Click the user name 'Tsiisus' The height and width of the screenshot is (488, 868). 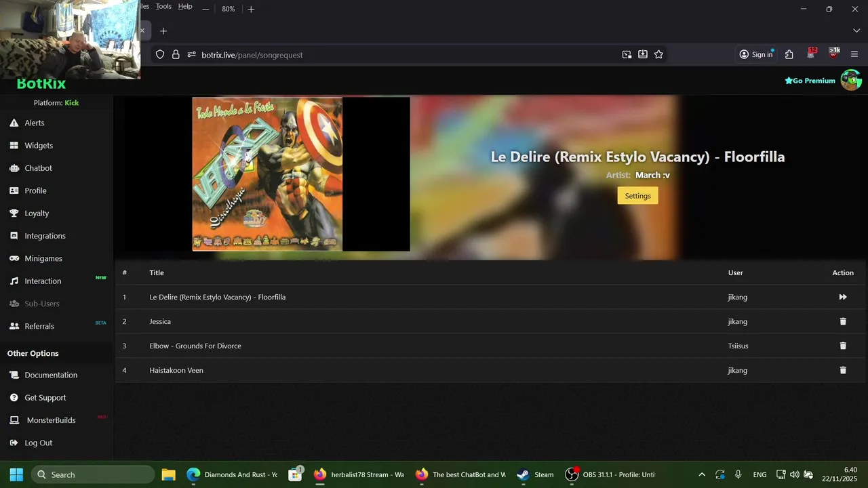pyautogui.click(x=739, y=346)
